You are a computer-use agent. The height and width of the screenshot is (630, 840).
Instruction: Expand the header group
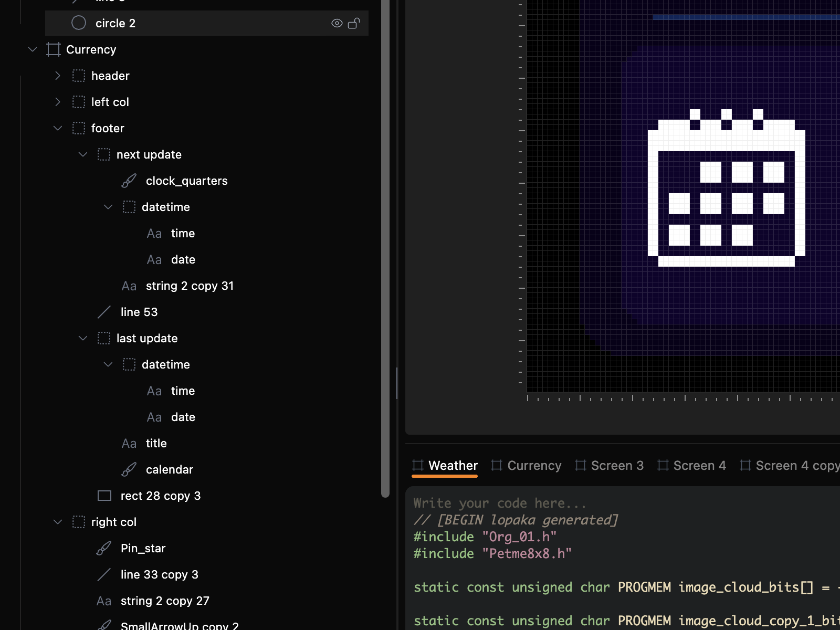point(58,76)
